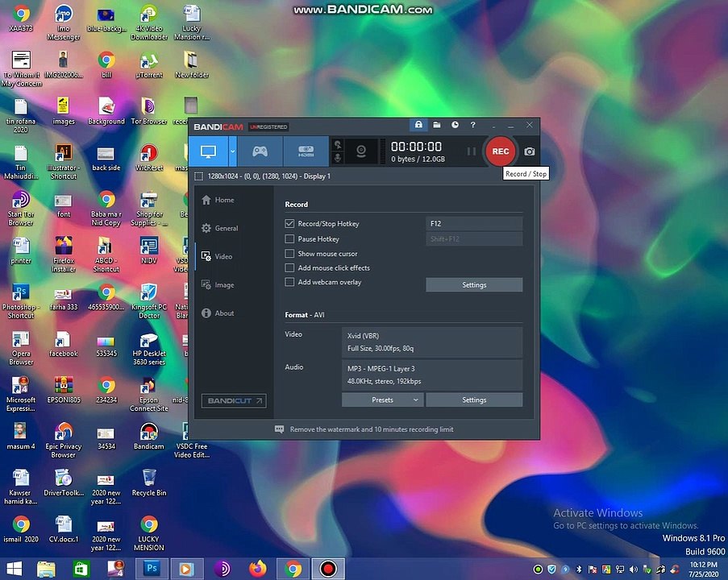Open the output folder icon
This screenshot has width=728, height=580.
[437, 125]
